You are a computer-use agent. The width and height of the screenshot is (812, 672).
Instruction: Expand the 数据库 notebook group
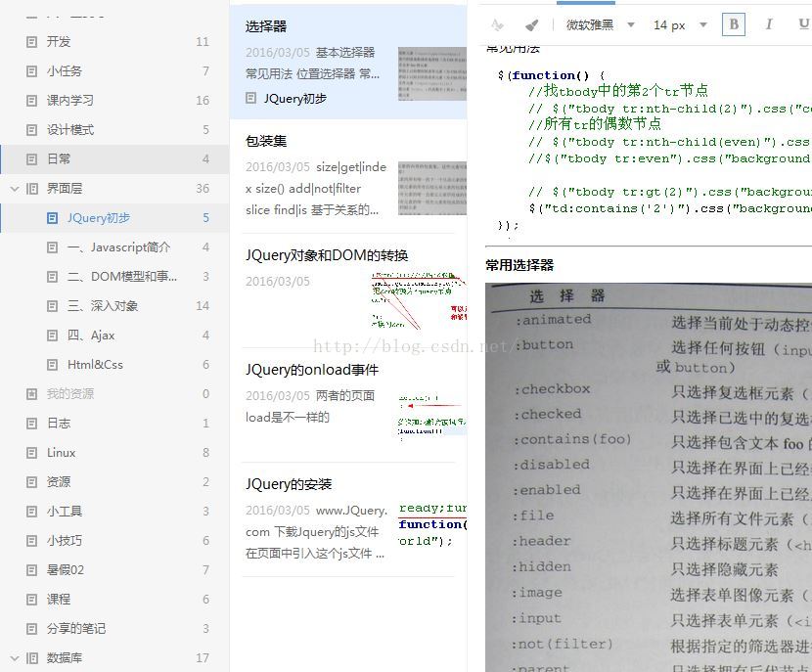click(15, 658)
